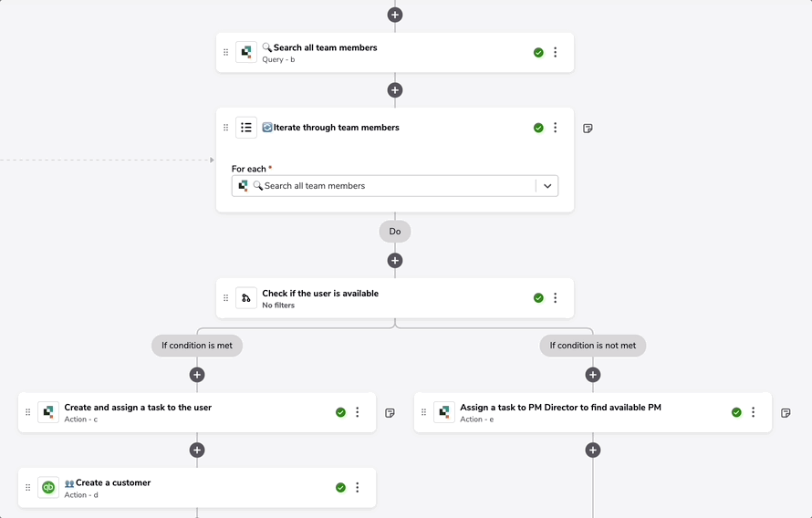Open the Create and assign a task to the user step
The image size is (812, 518).
pyautogui.click(x=197, y=412)
